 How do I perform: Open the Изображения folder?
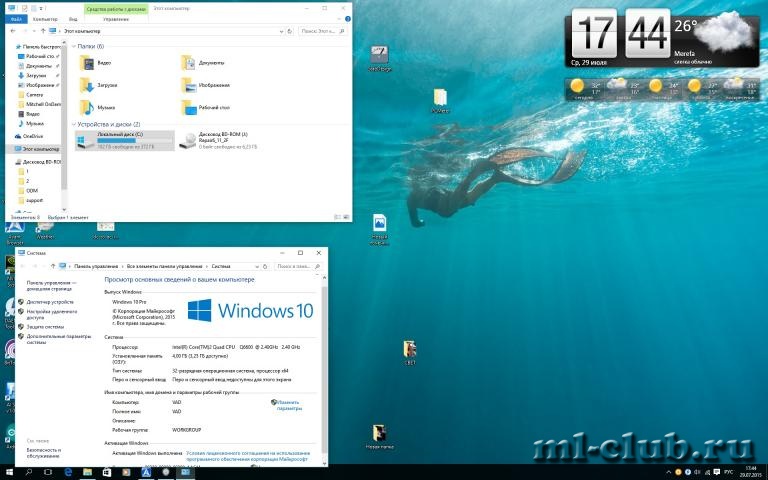188,85
